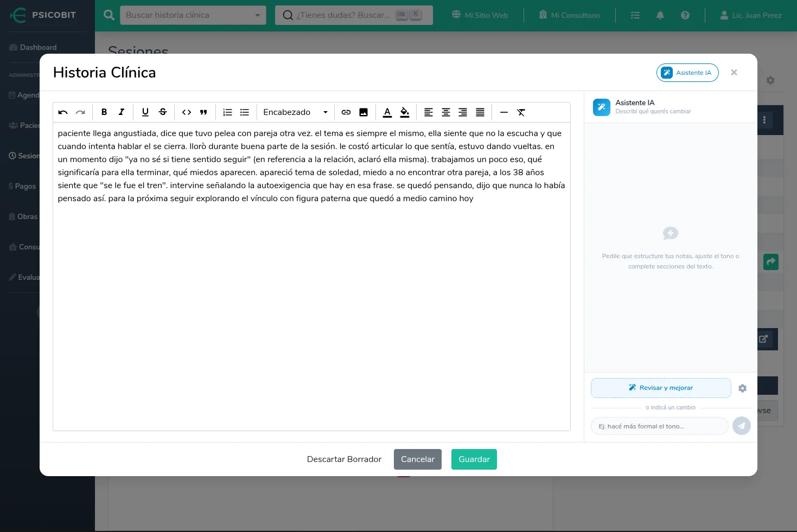Open the tasks checklist icon

click(635, 15)
